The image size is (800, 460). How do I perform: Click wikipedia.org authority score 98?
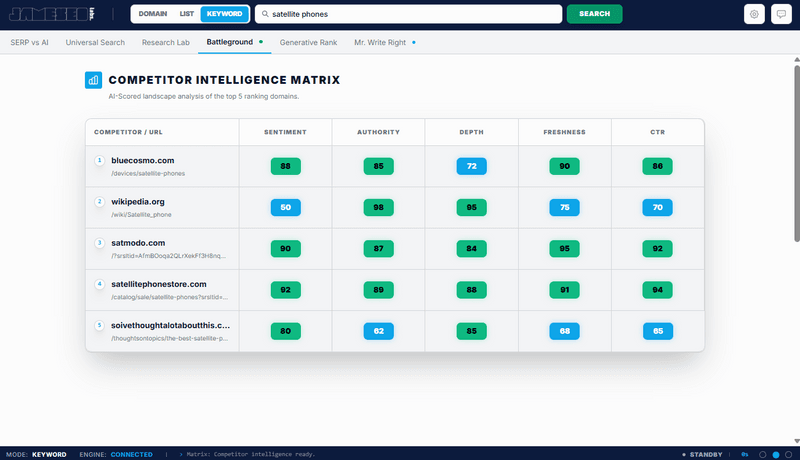point(379,208)
